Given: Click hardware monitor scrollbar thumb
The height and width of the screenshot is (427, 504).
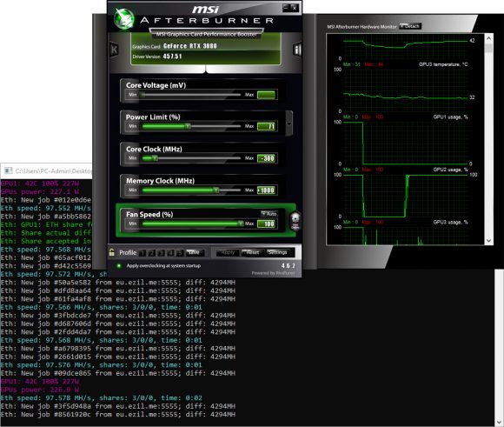Looking at the screenshot, I should tap(489, 49).
